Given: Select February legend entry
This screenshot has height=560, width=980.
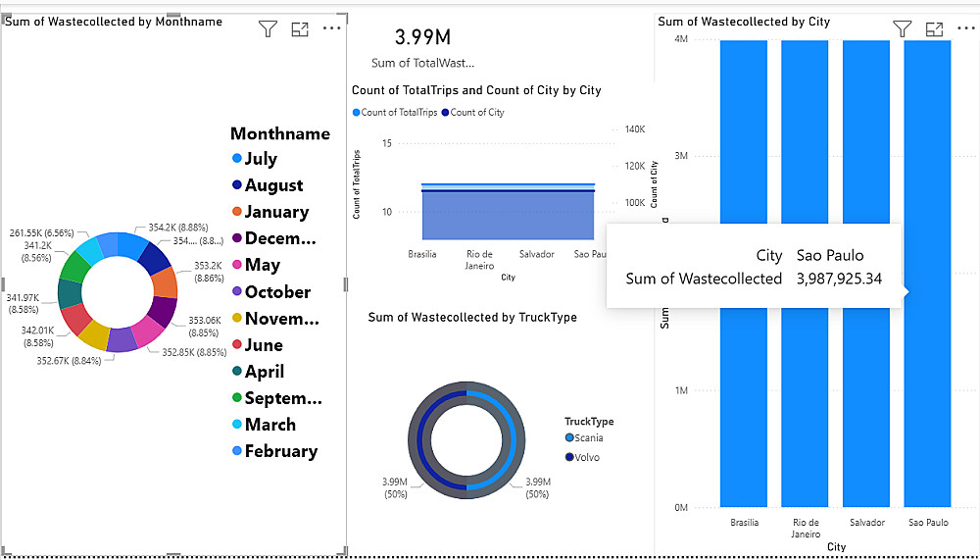Looking at the screenshot, I should point(275,451).
